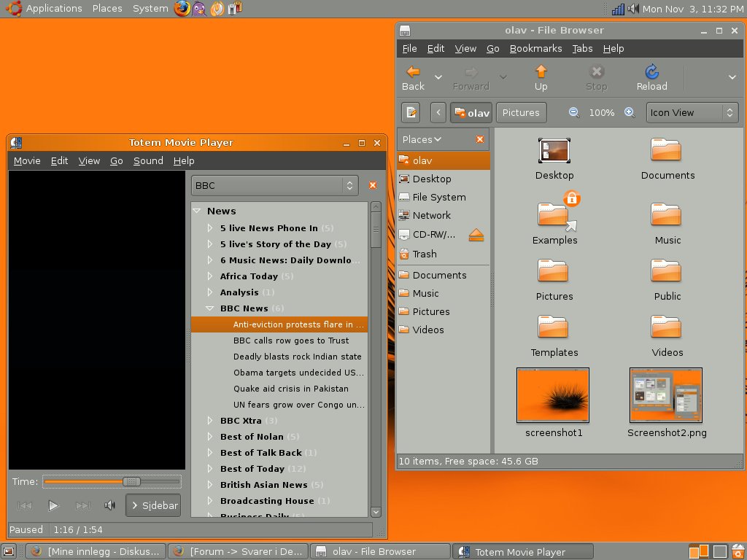Click the play button in Totem

(x=53, y=505)
